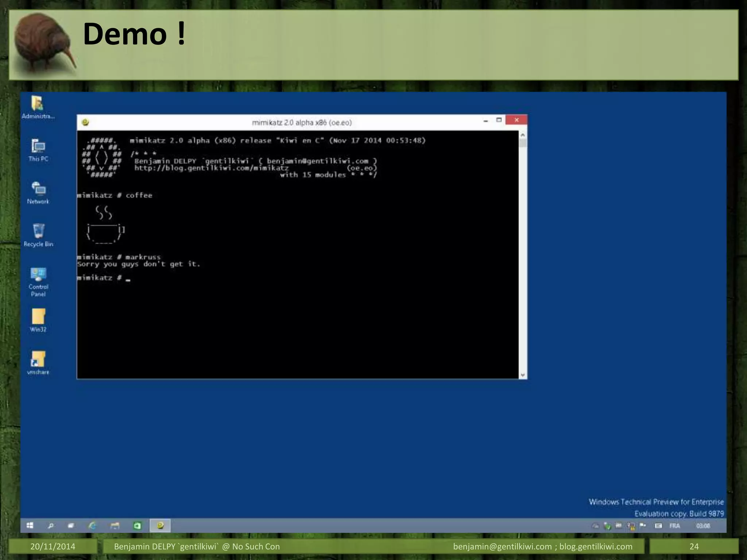Open the clock showing 03:08
Screen dimensions: 747x560
coord(703,526)
